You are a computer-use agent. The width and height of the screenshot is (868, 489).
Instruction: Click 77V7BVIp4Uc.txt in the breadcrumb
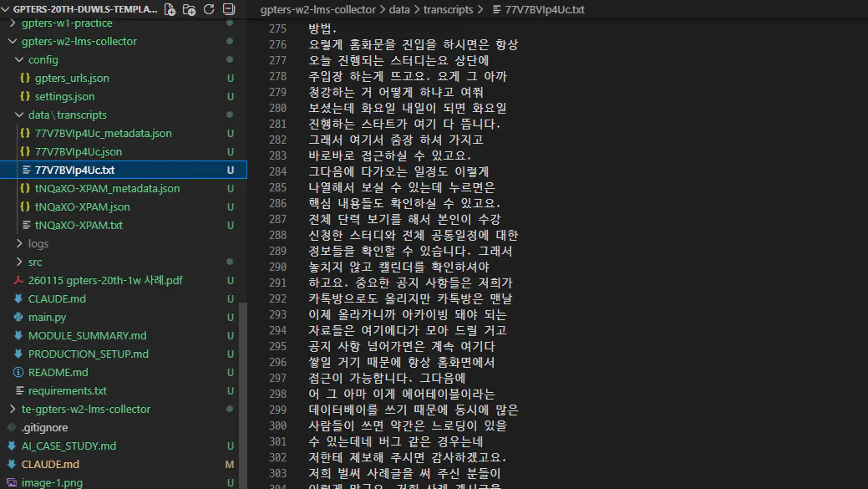pyautogui.click(x=545, y=9)
